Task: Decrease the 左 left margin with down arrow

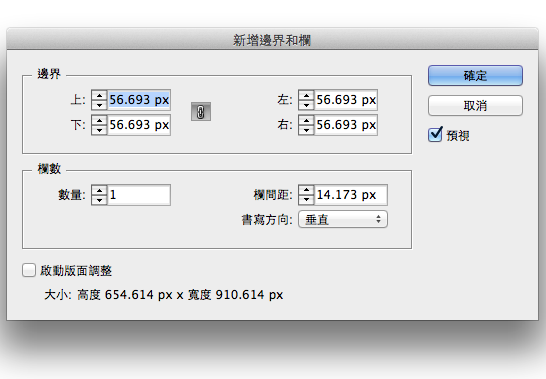Action: click(306, 105)
